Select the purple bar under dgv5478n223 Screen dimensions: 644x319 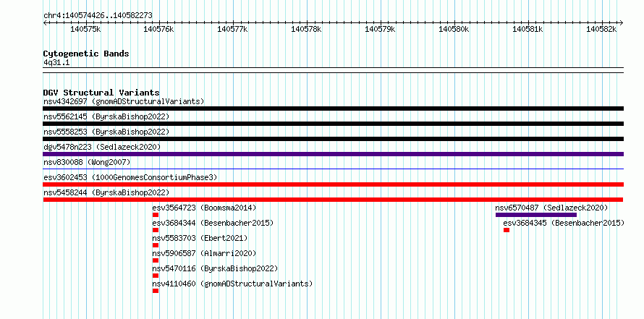[x=333, y=154]
